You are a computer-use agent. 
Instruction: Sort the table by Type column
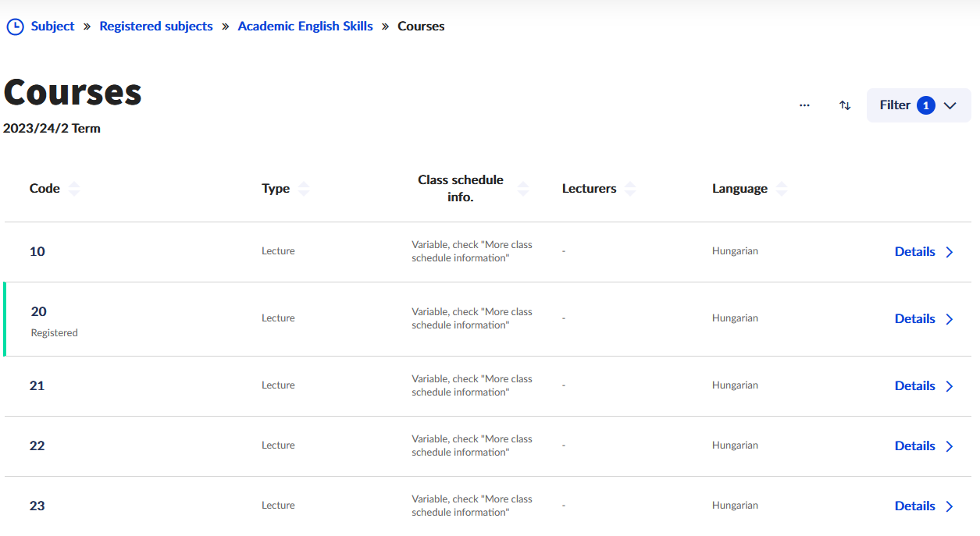click(x=304, y=188)
